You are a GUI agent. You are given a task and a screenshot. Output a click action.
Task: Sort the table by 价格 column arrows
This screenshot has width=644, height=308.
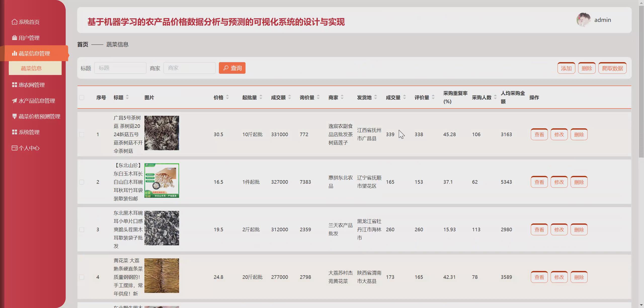227,97
